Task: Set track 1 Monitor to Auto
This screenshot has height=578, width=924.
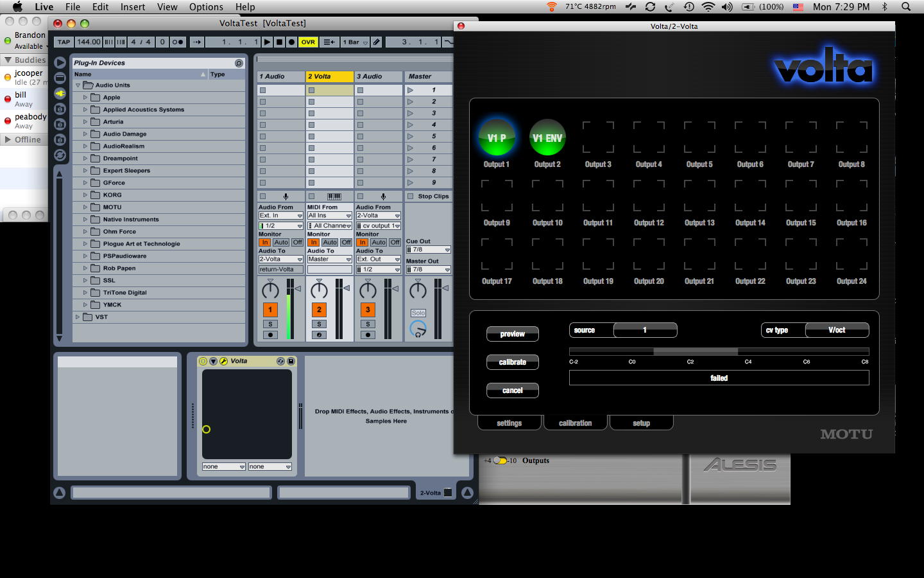Action: click(x=281, y=243)
